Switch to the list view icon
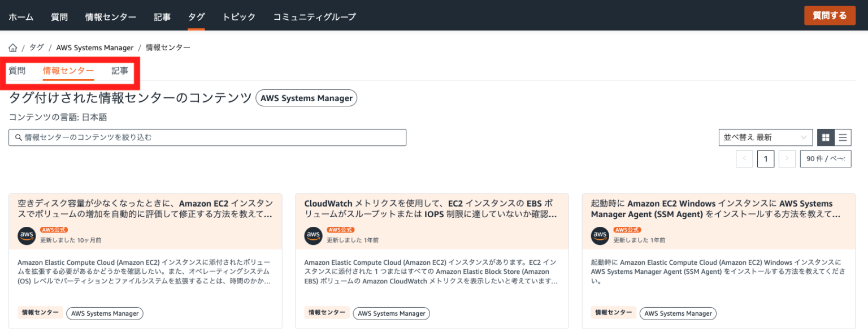Image resolution: width=868 pixels, height=336 pixels. pos(843,137)
